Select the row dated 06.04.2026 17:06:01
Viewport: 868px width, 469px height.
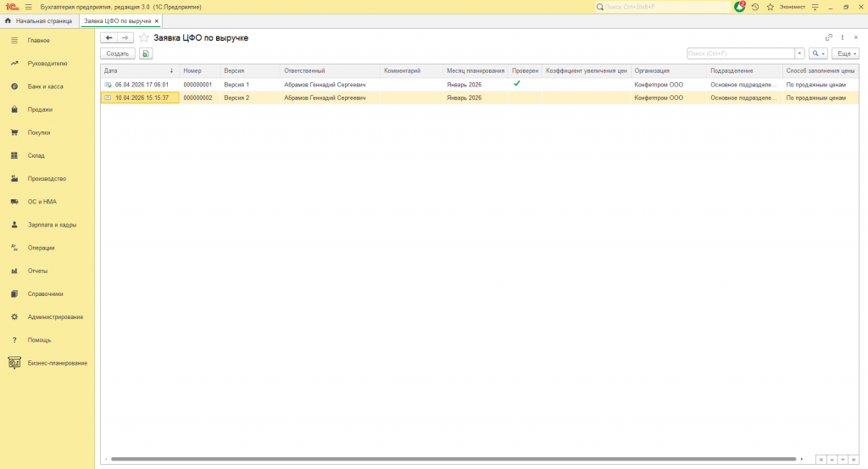coord(480,85)
